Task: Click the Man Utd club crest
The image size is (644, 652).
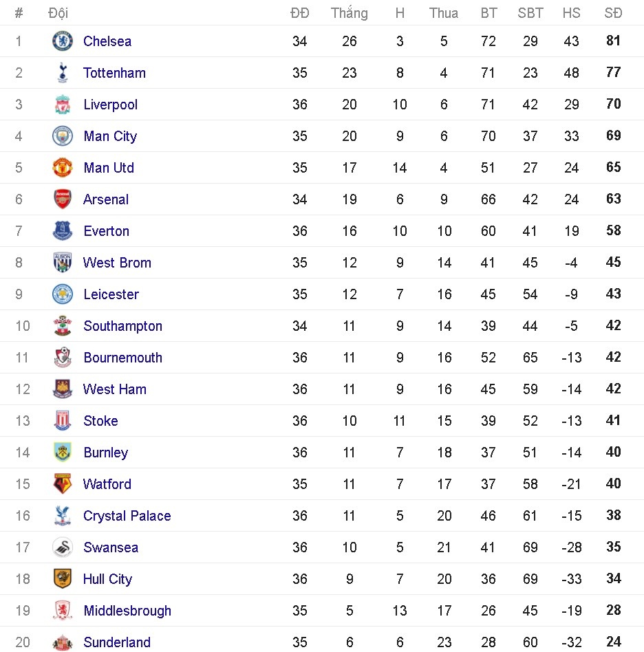Action: pos(63,168)
